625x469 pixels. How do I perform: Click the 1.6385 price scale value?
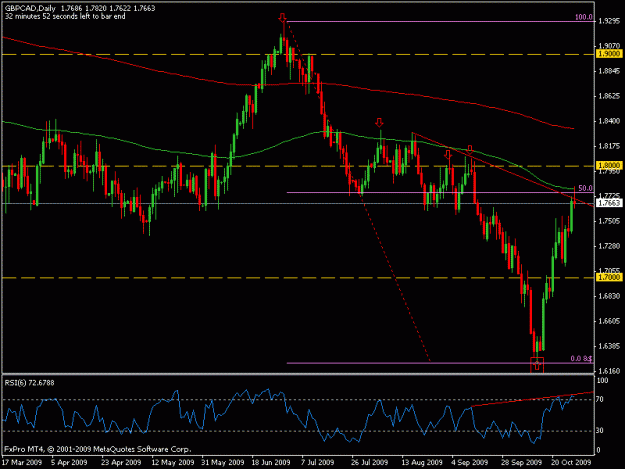[609, 346]
